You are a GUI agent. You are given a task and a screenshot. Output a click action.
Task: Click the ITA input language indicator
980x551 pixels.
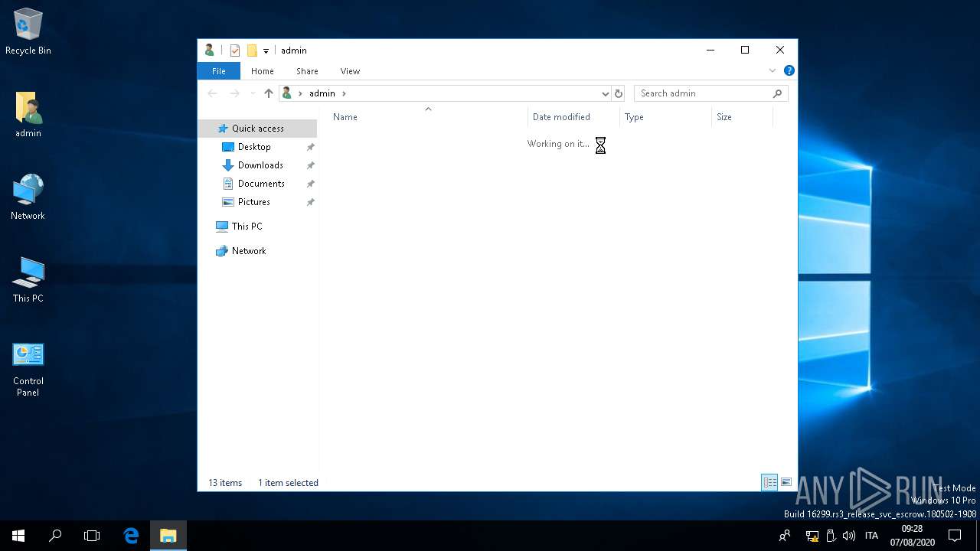coord(871,536)
